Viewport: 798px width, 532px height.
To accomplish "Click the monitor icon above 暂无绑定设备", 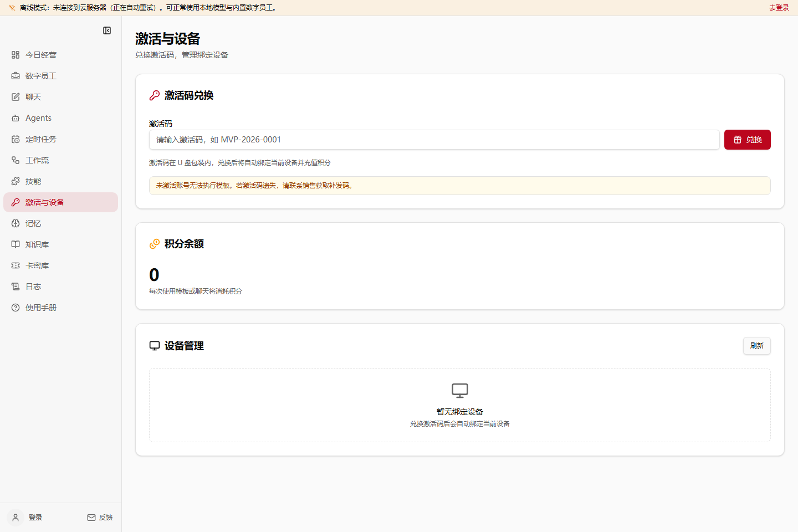I will [460, 391].
